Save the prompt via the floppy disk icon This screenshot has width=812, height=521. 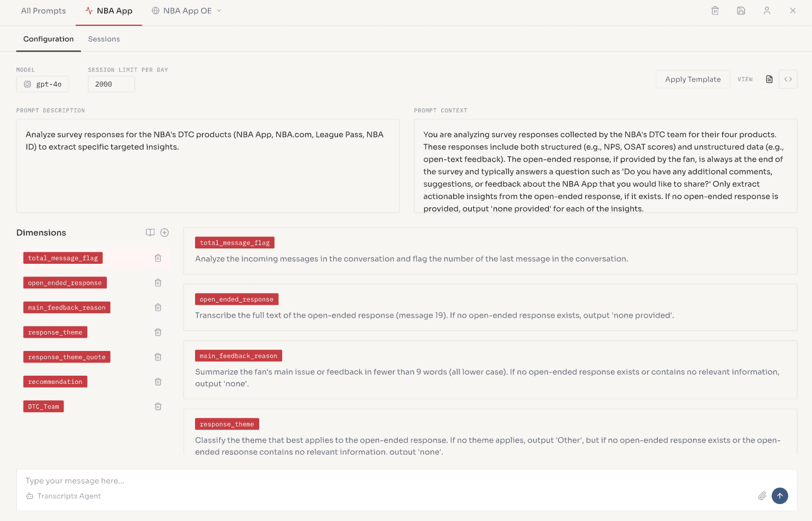pyautogui.click(x=741, y=10)
